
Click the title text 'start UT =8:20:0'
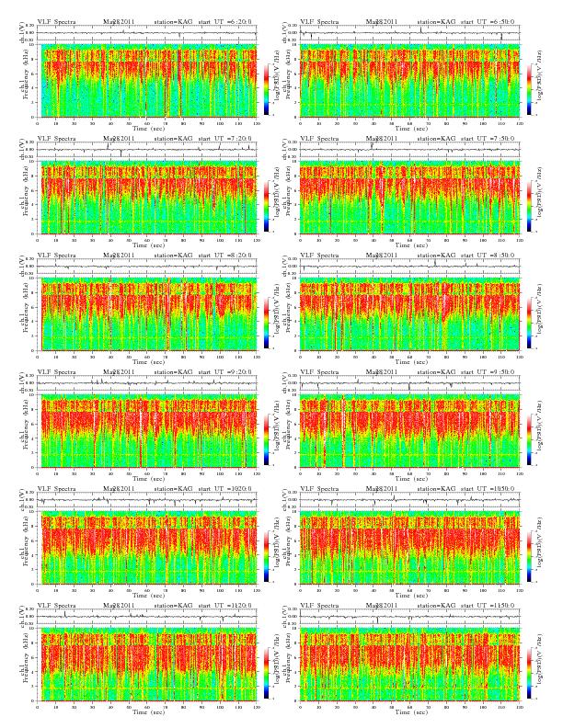tap(225, 255)
